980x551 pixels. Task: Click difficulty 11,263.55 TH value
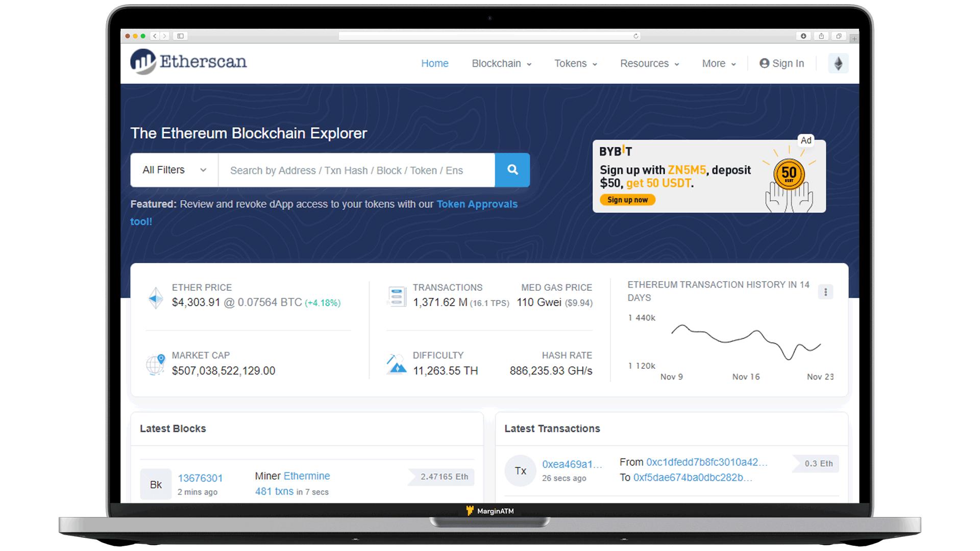tap(446, 371)
